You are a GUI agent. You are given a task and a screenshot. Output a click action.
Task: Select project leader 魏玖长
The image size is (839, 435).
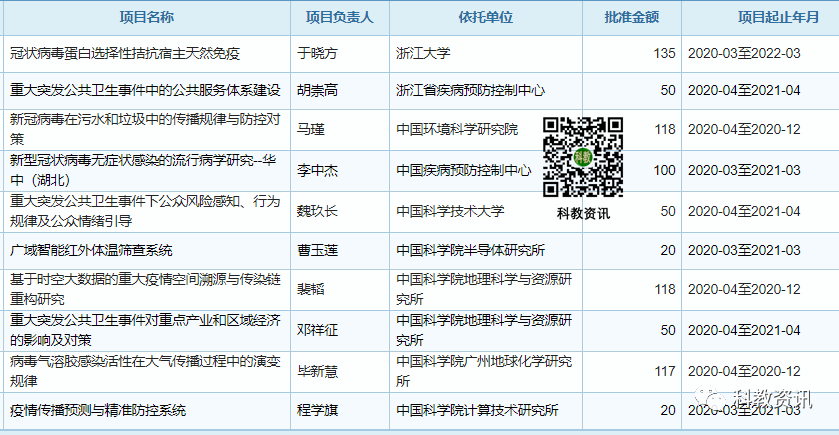pyautogui.click(x=318, y=211)
